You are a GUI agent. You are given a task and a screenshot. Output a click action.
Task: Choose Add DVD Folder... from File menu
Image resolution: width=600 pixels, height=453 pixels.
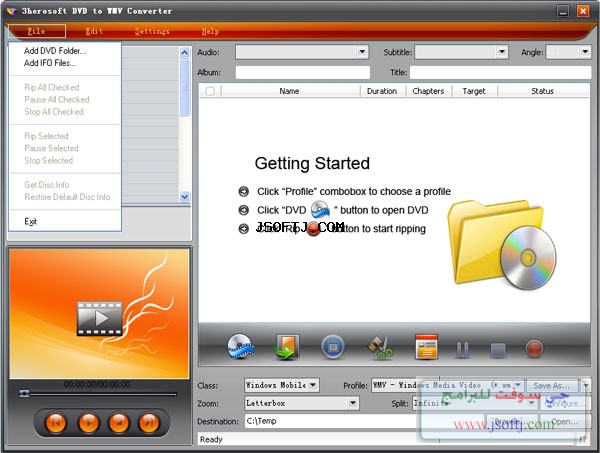(x=55, y=51)
